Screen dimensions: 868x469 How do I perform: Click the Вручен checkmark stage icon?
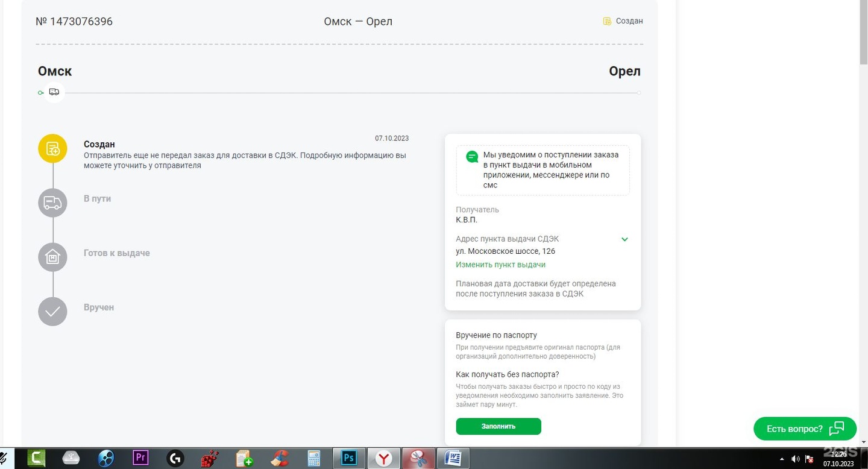point(52,311)
